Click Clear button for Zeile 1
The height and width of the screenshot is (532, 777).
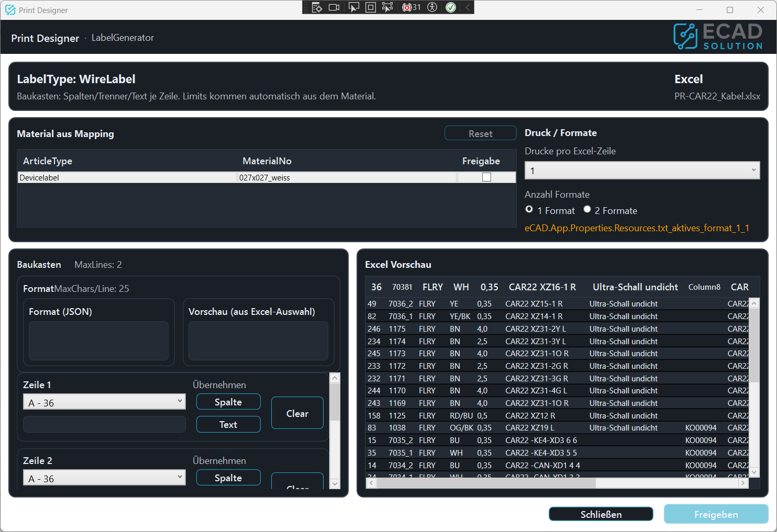pos(297,413)
